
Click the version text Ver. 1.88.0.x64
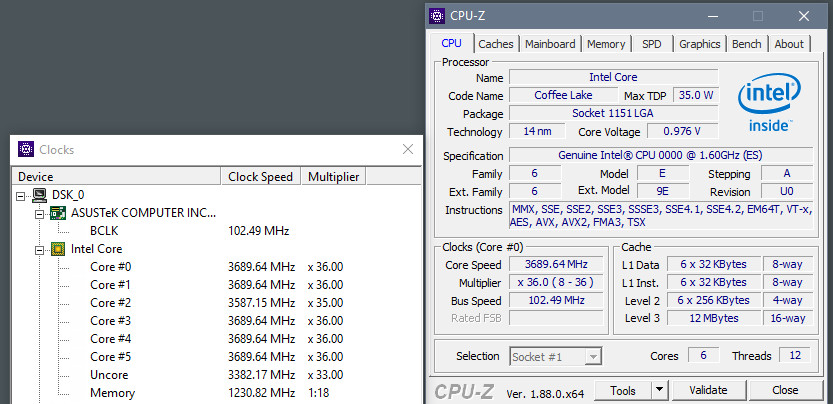coord(545,394)
